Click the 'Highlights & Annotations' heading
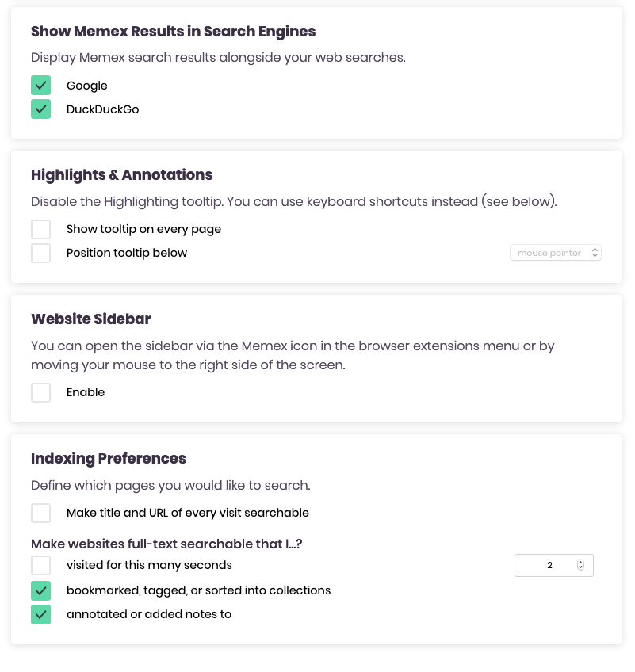Screen dimensions: 635x672 [121, 174]
